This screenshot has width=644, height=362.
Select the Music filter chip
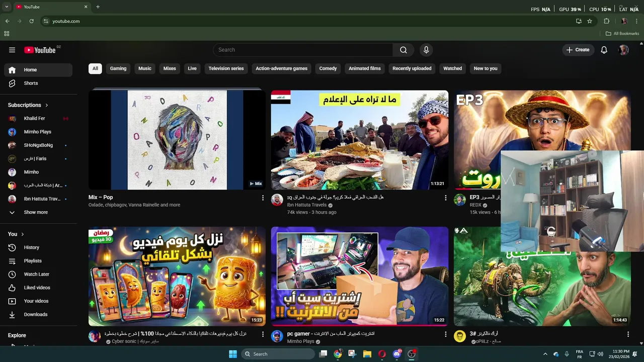point(145,68)
